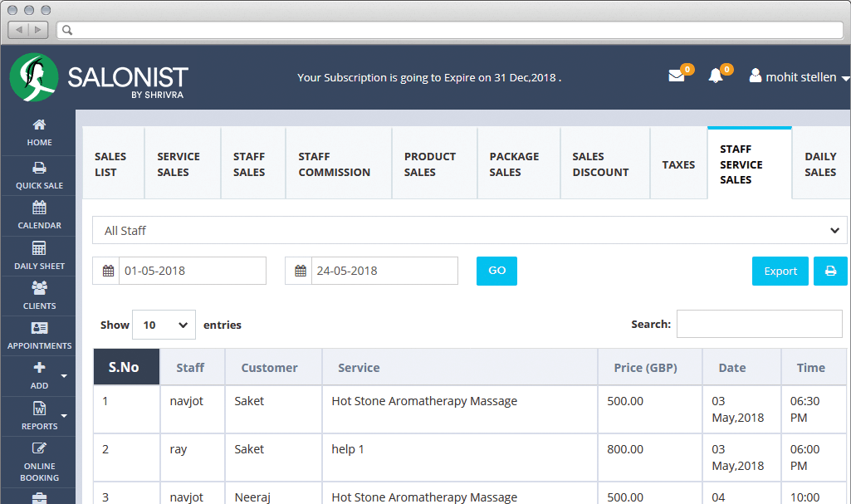The image size is (851, 504).
Task: Switch to Sales Discount tab
Action: (604, 164)
